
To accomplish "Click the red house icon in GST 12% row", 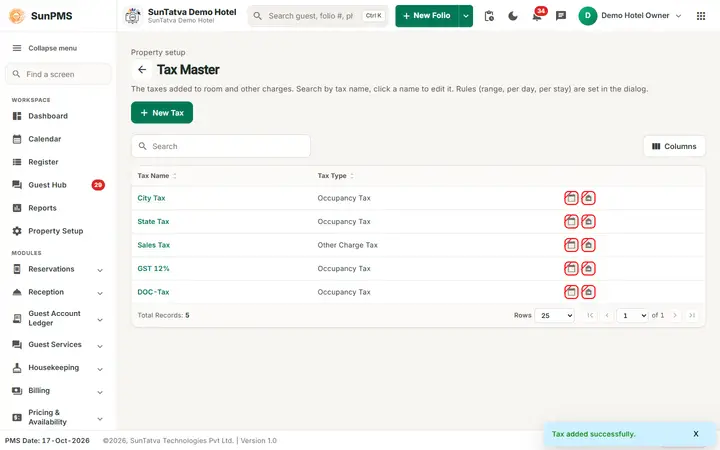I will (588, 269).
